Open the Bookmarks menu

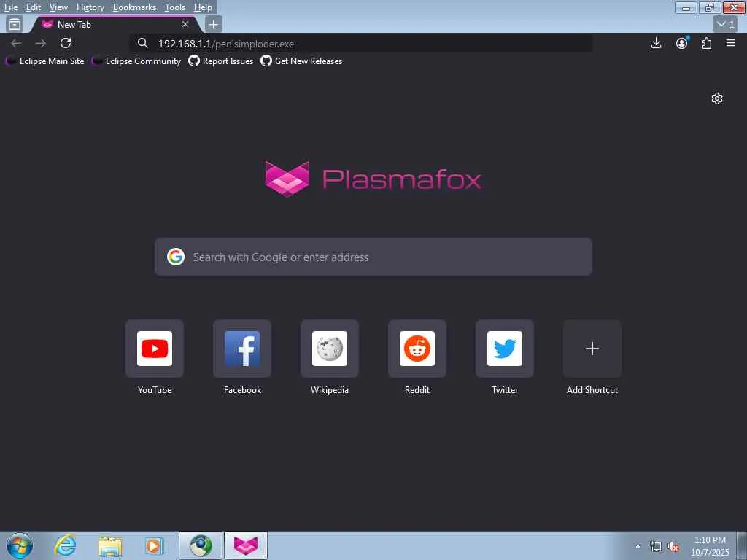pyautogui.click(x=134, y=7)
